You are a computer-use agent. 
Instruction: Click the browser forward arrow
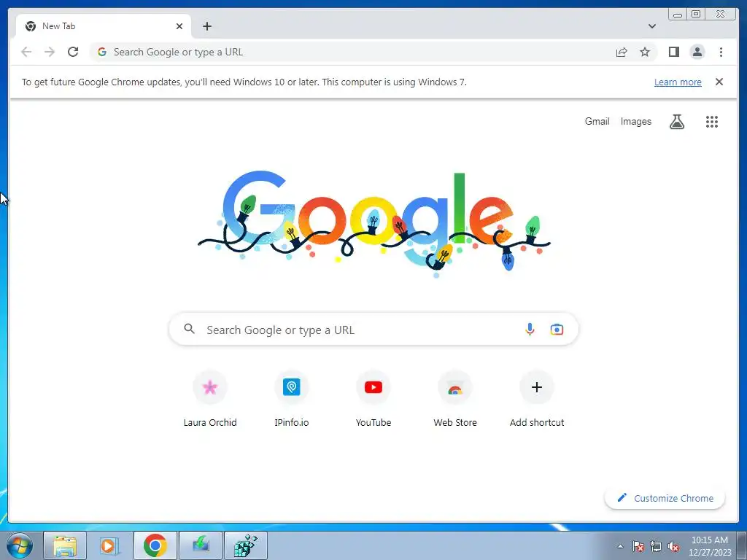pyautogui.click(x=50, y=52)
